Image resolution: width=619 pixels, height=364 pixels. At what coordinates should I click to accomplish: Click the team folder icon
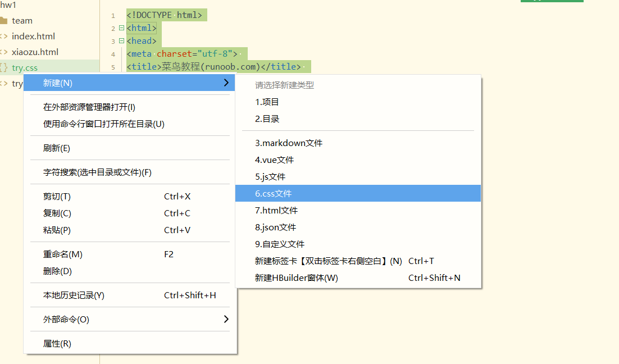click(x=3, y=21)
